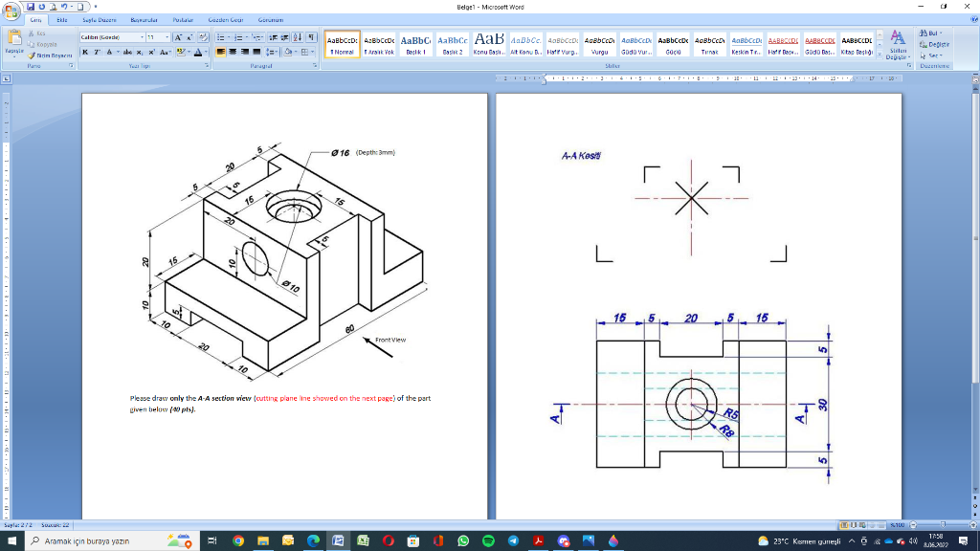Open the Giriş tab

[35, 20]
